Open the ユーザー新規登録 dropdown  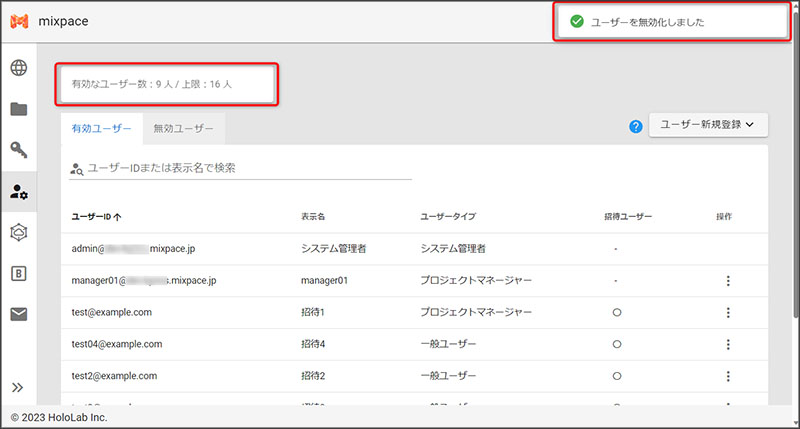(708, 125)
